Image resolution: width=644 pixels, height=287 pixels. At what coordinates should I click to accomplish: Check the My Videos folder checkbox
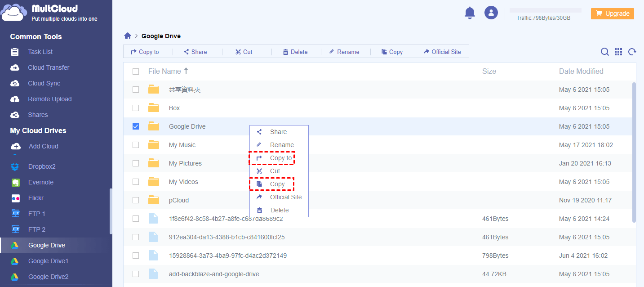[x=136, y=182]
